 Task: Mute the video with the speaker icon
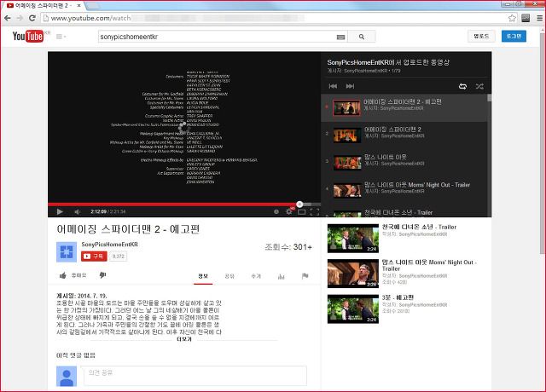(77, 211)
